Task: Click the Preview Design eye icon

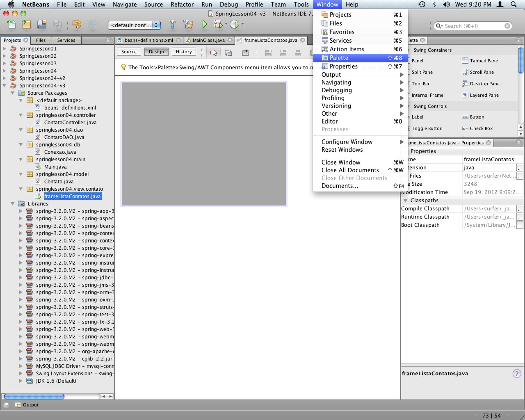Action: tap(246, 52)
